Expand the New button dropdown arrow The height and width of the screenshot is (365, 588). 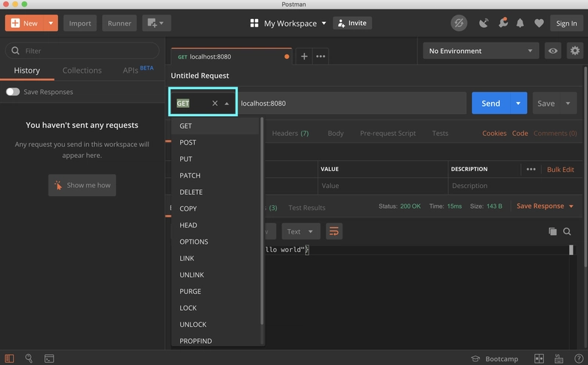(x=51, y=24)
